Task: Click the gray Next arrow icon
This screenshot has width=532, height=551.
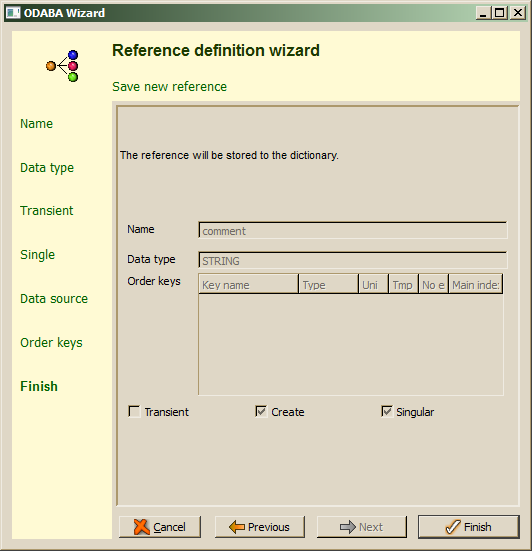Action: coord(348,527)
